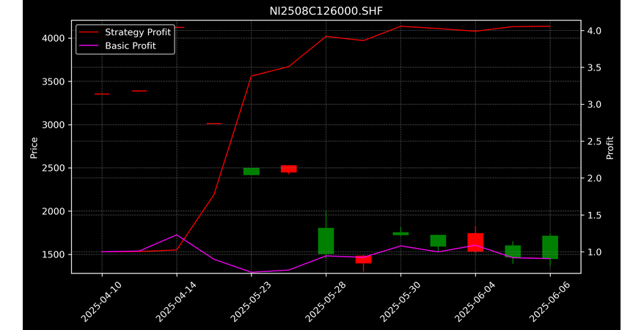Viewport: 644px width, 330px height.
Task: Click the green candle at 2025-06-06
Action: click(550, 247)
